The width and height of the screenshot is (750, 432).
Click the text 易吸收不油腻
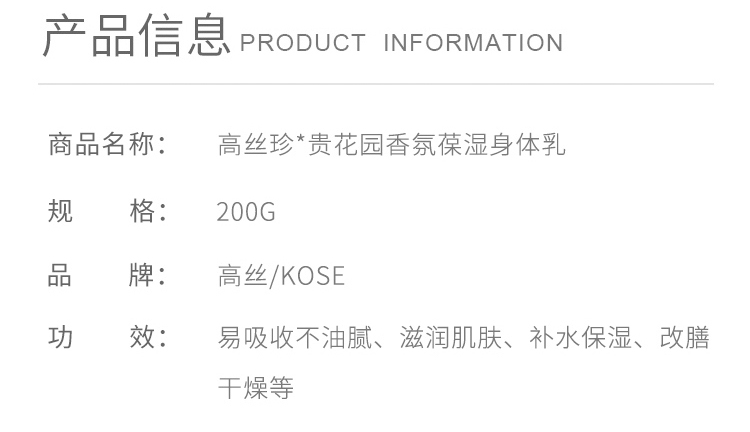click(x=295, y=338)
